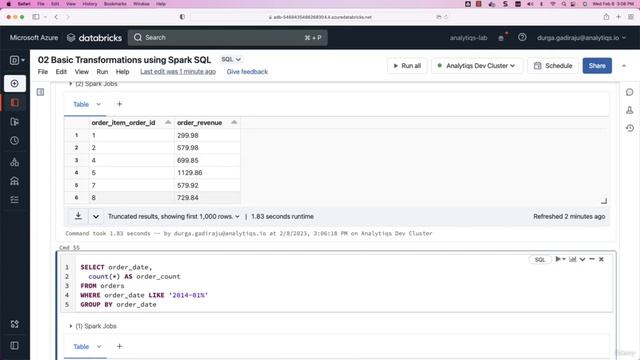Run the cell using the play icon
Screen dimensions: 640x360
[x=558, y=259]
